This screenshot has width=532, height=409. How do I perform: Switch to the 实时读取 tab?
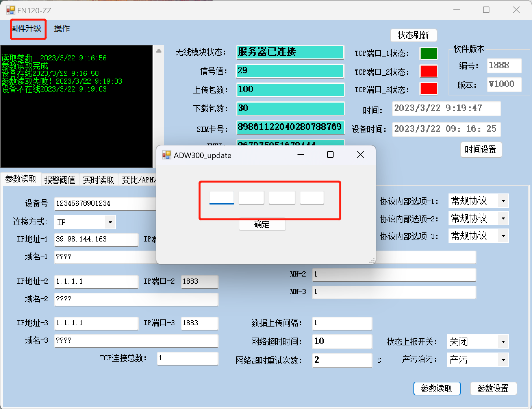coord(98,180)
